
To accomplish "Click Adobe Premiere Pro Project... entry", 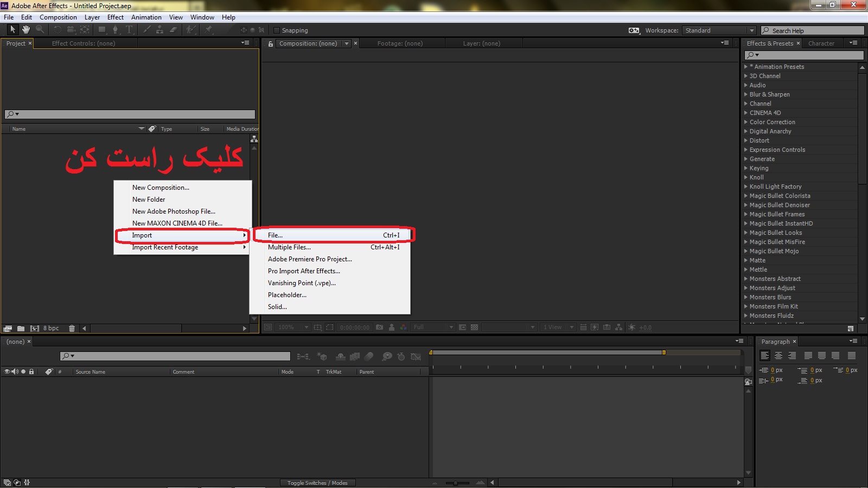I will point(330,259).
